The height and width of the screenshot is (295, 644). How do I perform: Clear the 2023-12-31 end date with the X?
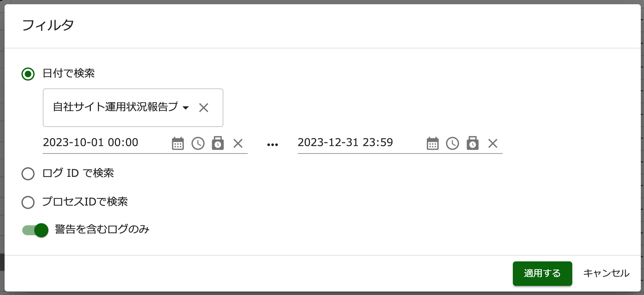pyautogui.click(x=493, y=143)
